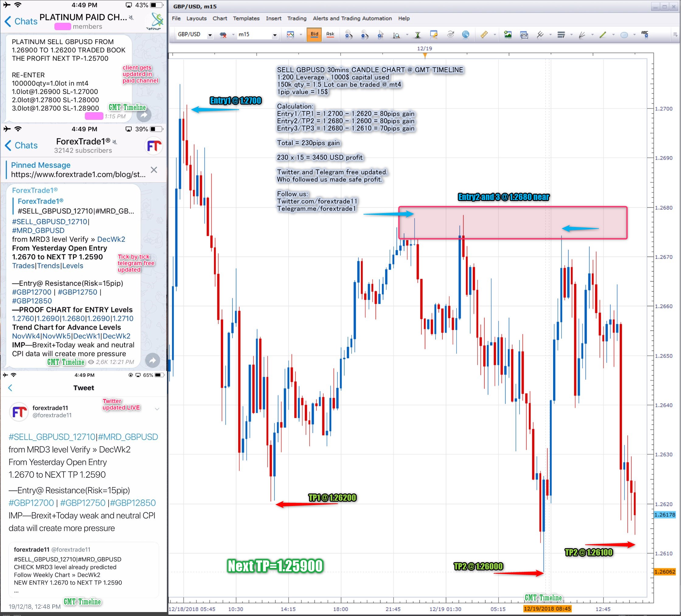Image resolution: width=681 pixels, height=616 pixels.
Task: Click #GBP12750 hashtag in the tweet
Action: 83,503
